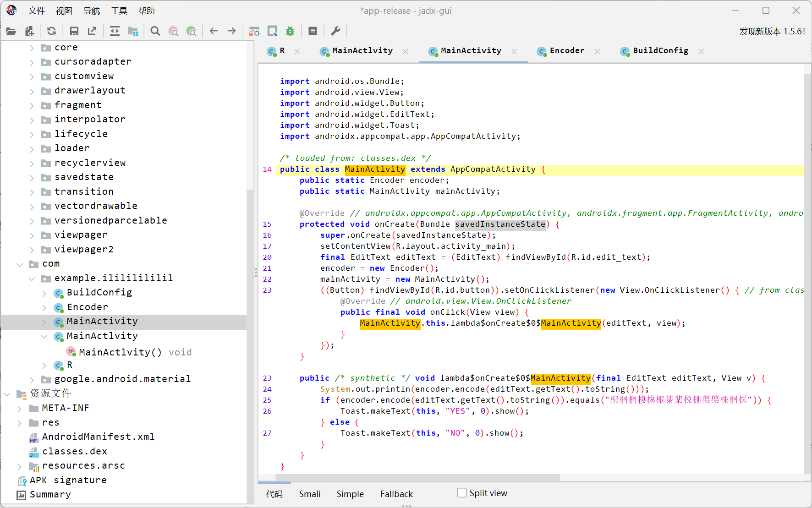This screenshot has height=508, width=812.
Task: Click the jadx logo icon in title bar
Action: coord(11,10)
